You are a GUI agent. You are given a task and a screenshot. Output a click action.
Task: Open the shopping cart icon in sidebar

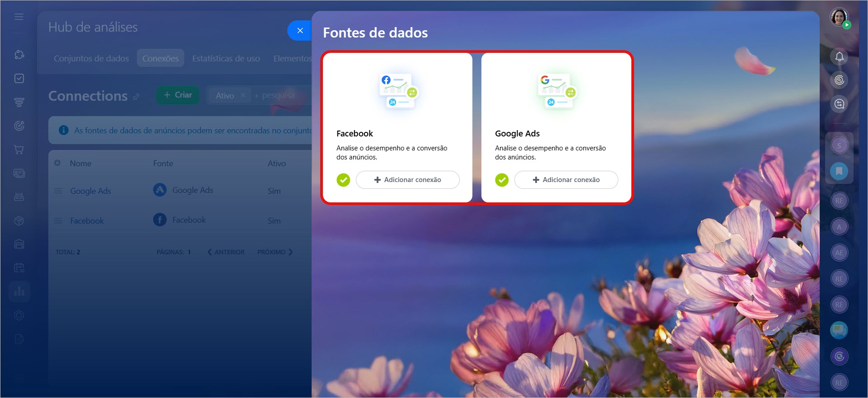pyautogui.click(x=19, y=150)
